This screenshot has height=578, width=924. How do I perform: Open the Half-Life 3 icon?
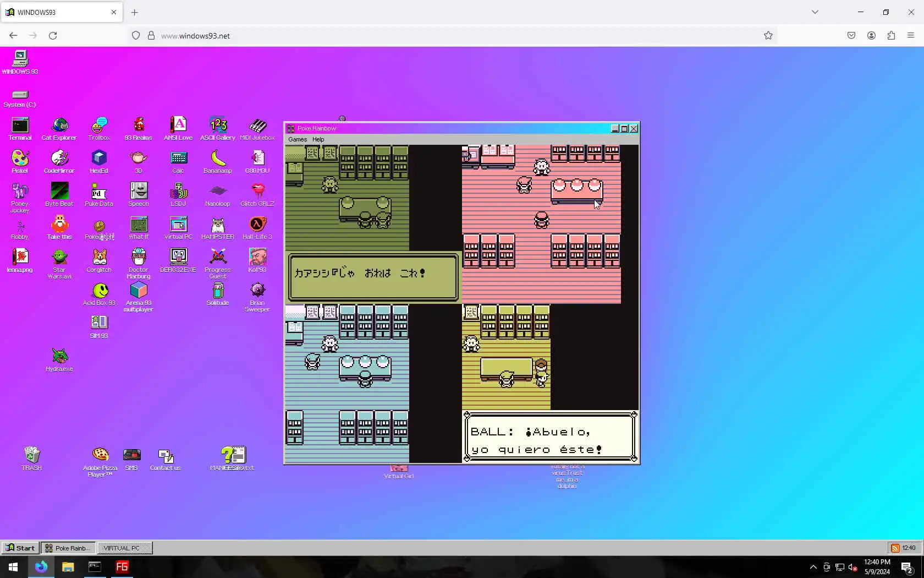pyautogui.click(x=257, y=228)
